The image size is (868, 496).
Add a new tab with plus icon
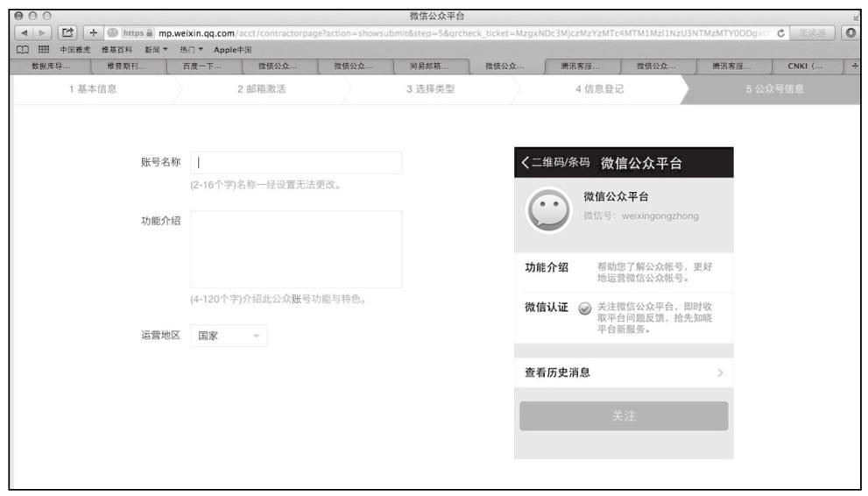(855, 66)
